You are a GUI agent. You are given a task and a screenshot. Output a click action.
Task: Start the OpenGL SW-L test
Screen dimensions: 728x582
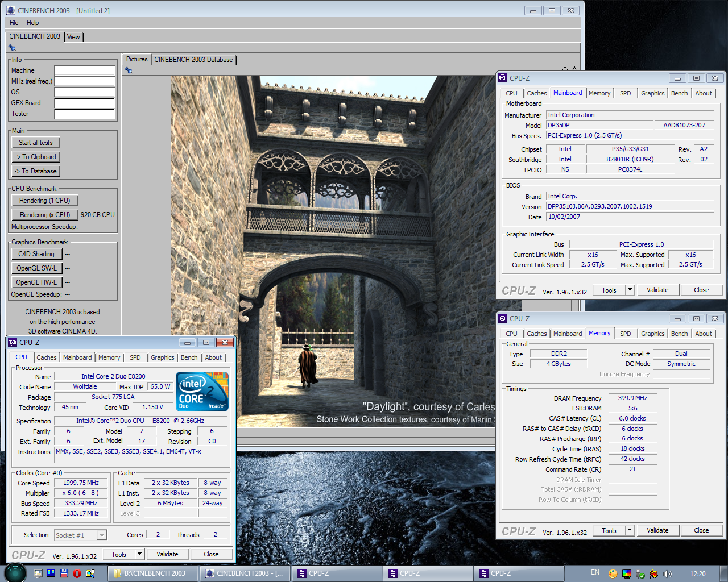pyautogui.click(x=36, y=268)
